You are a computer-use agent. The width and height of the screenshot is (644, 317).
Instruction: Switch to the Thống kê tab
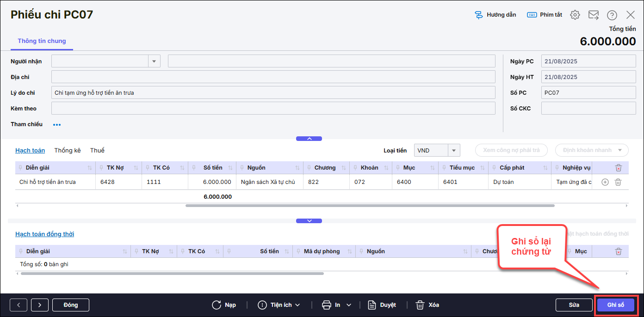(x=68, y=150)
